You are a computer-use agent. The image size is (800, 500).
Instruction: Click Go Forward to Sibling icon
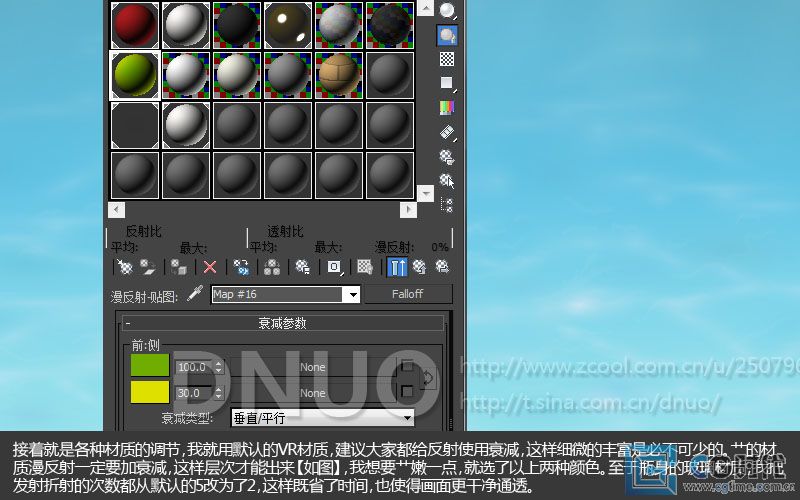442,267
